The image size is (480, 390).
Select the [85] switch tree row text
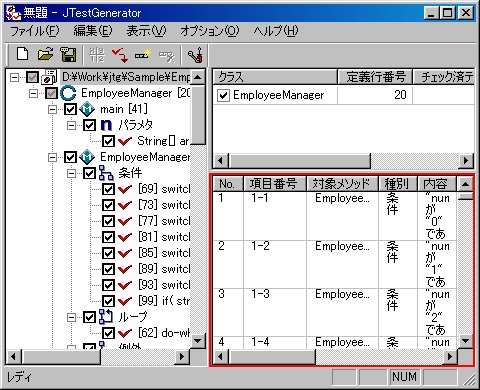(x=164, y=253)
